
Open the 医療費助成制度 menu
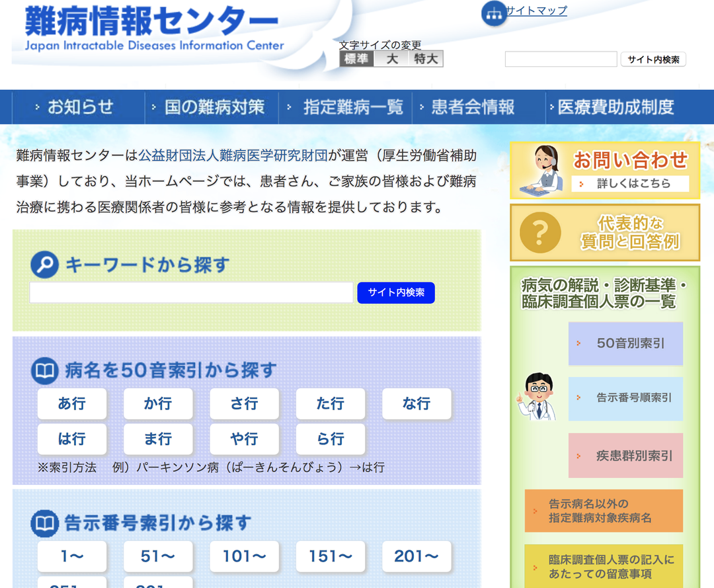pyautogui.click(x=617, y=106)
